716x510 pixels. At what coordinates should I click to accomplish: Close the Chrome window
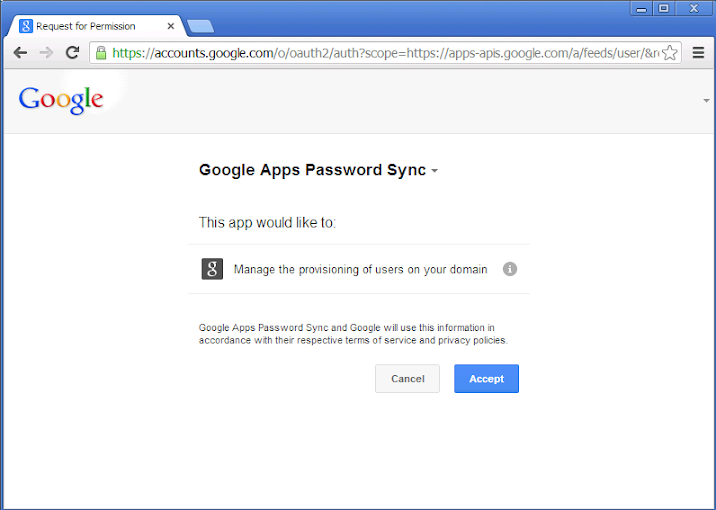pyautogui.click(x=692, y=9)
